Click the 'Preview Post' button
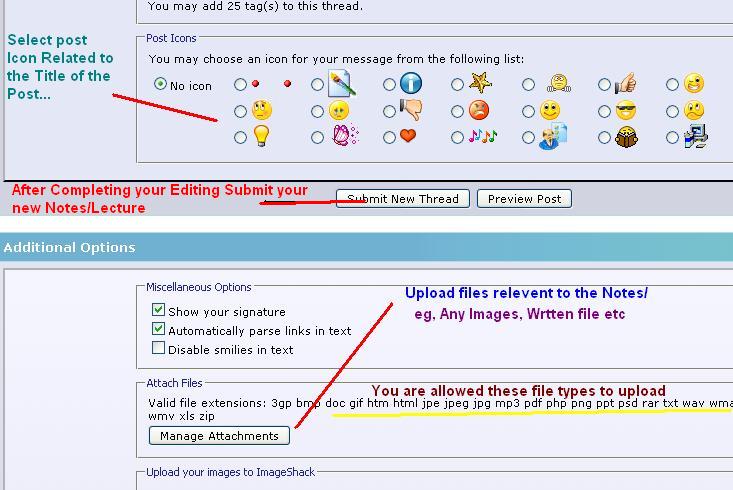Image resolution: width=733 pixels, height=490 pixels. pyautogui.click(x=524, y=199)
